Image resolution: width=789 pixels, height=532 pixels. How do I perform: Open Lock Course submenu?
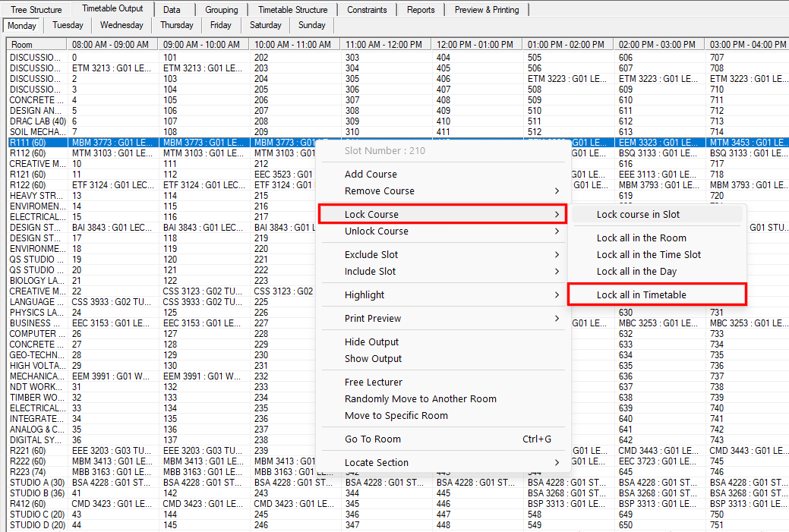443,214
